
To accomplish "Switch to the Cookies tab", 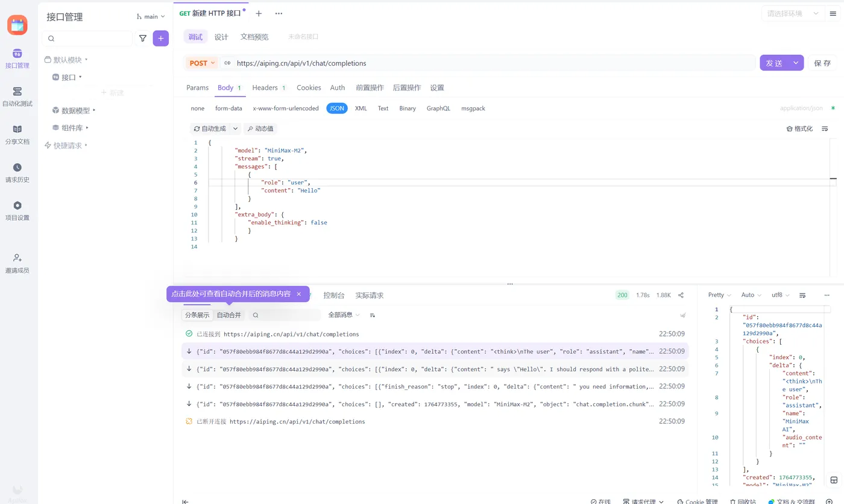I will pyautogui.click(x=309, y=88).
